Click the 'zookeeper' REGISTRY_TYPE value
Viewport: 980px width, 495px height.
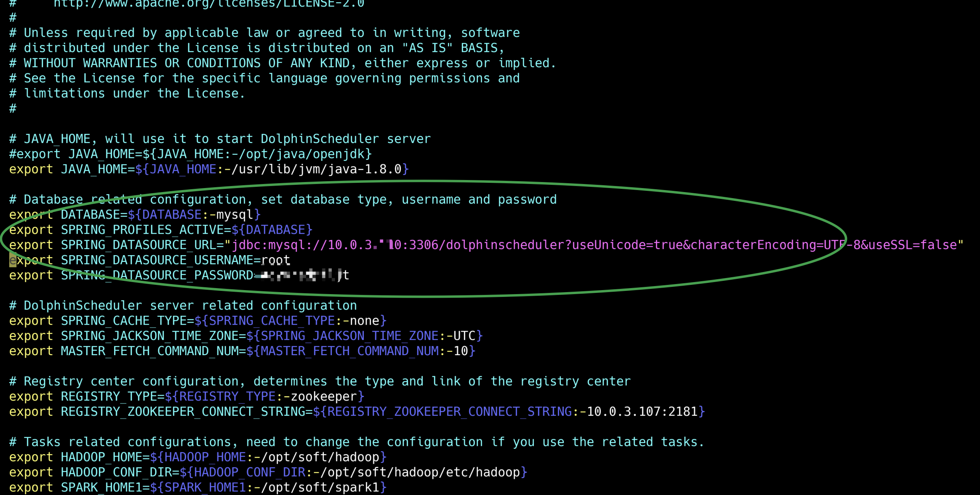point(324,397)
